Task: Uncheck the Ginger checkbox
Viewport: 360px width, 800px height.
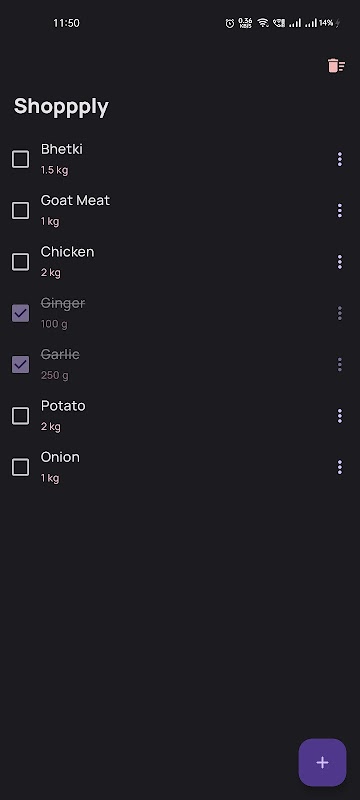Action: point(20,313)
